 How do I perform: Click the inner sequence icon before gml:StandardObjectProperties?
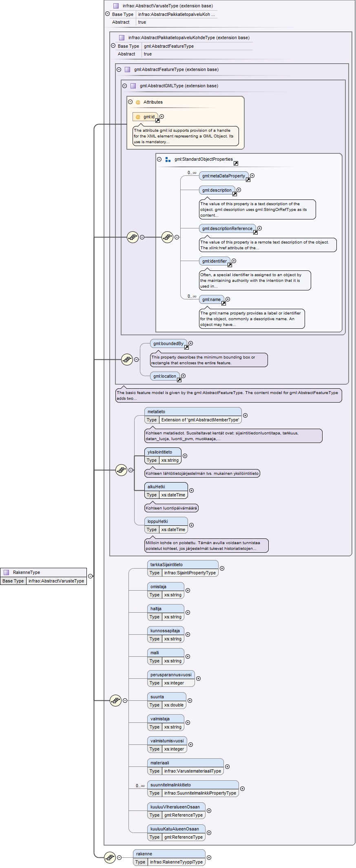coord(168,237)
